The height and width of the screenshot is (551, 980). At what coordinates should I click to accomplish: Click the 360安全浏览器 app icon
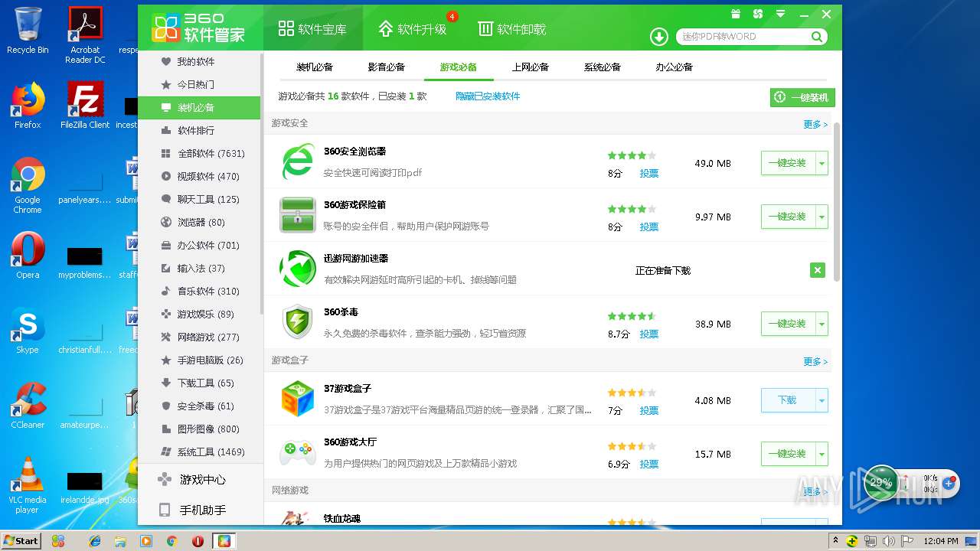click(x=297, y=161)
